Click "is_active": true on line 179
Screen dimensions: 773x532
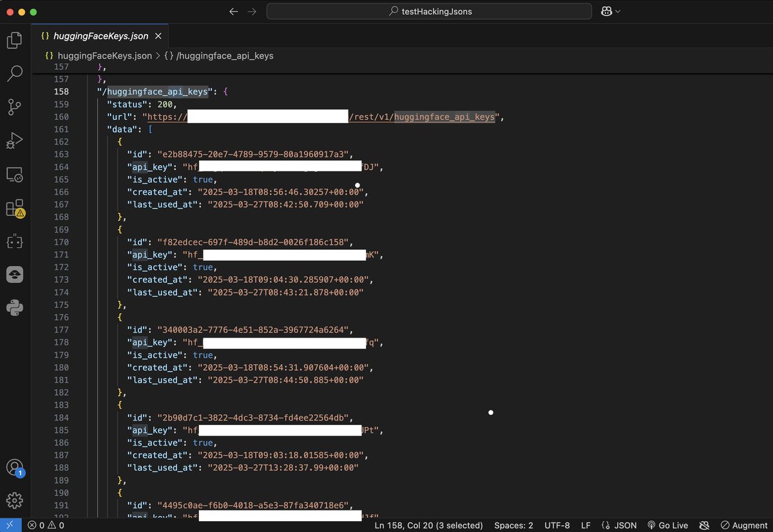click(171, 356)
